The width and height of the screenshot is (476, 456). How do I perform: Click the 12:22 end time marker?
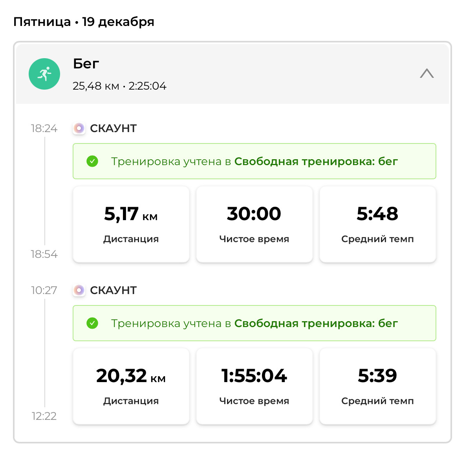44,416
